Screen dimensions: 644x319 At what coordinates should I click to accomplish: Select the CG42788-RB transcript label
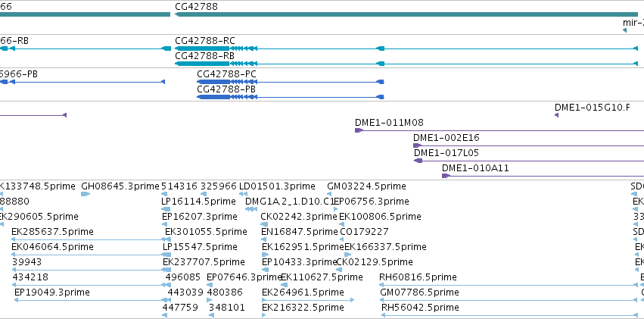coord(204,55)
